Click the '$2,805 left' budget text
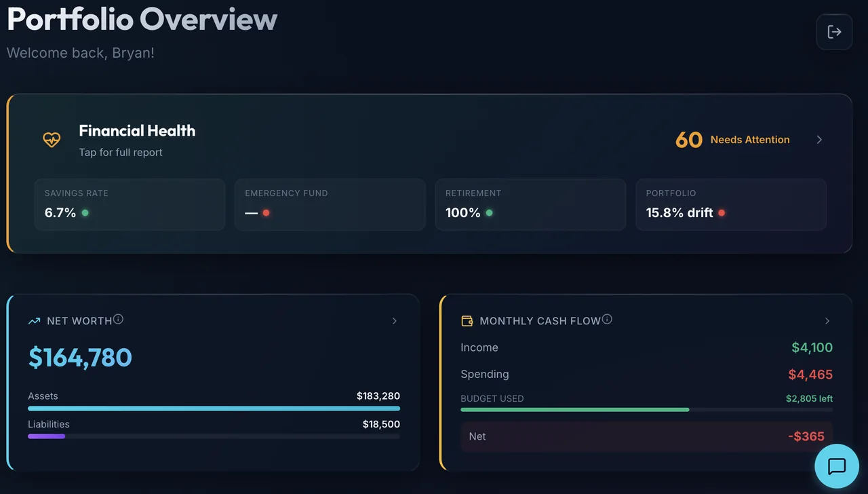This screenshot has height=494, width=868. pos(809,398)
